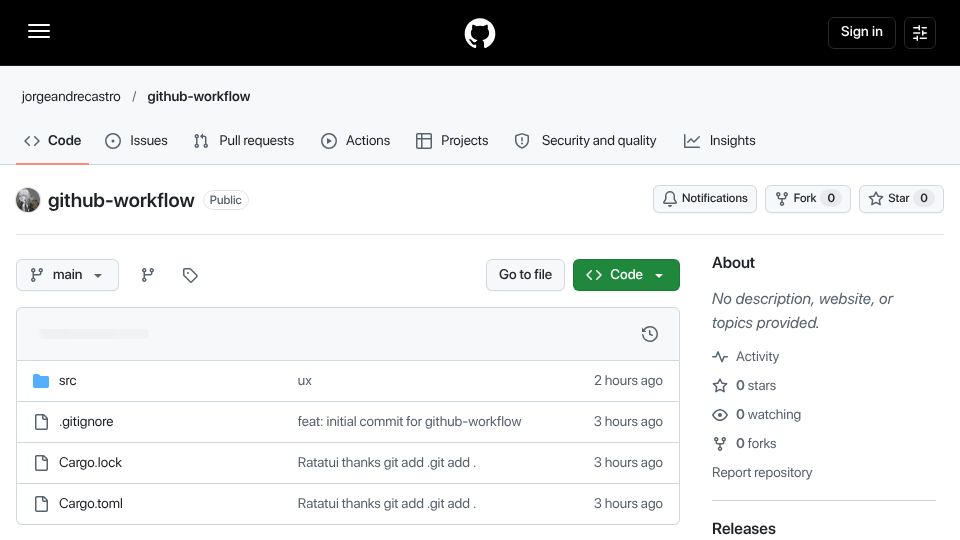Open the Pull requests tab
Image resolution: width=960 pixels, height=540 pixels.
[244, 141]
